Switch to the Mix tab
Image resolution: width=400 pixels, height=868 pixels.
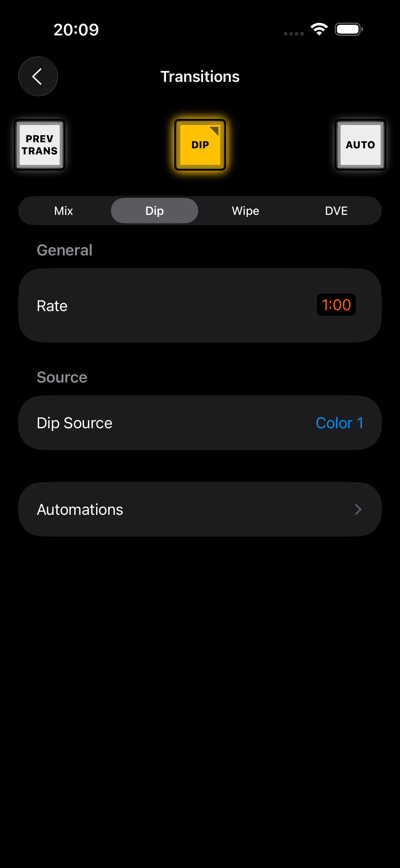point(64,211)
